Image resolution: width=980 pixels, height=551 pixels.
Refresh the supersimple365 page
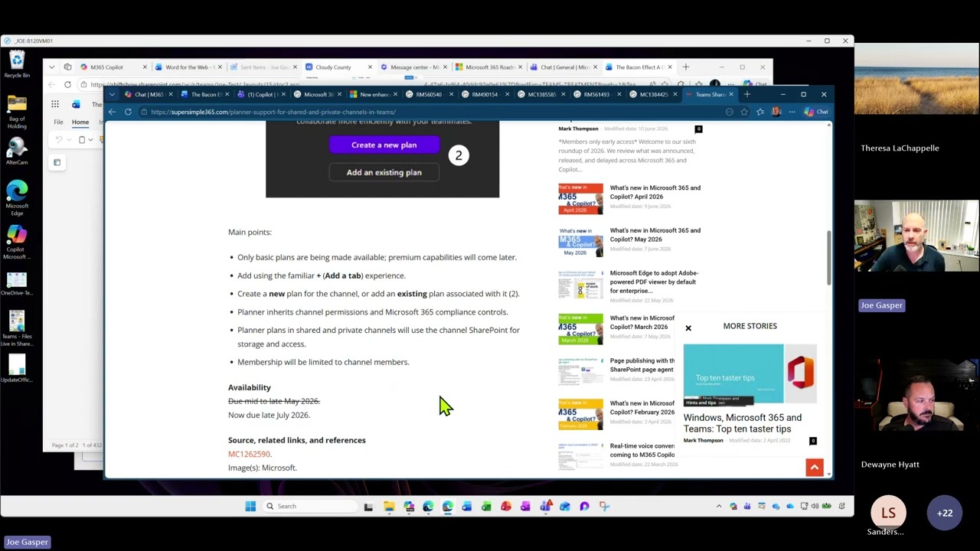pyautogui.click(x=128, y=112)
